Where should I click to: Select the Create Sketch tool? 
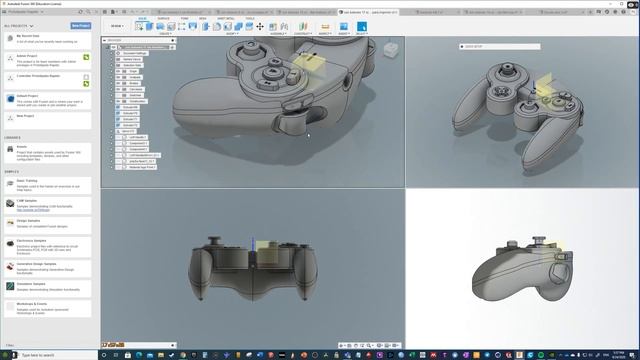(139, 27)
